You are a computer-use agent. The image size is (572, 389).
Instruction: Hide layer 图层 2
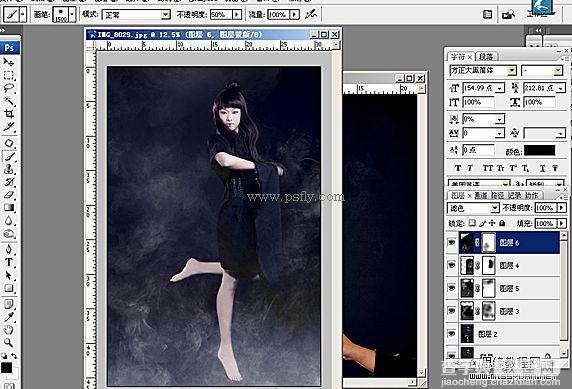(x=452, y=334)
